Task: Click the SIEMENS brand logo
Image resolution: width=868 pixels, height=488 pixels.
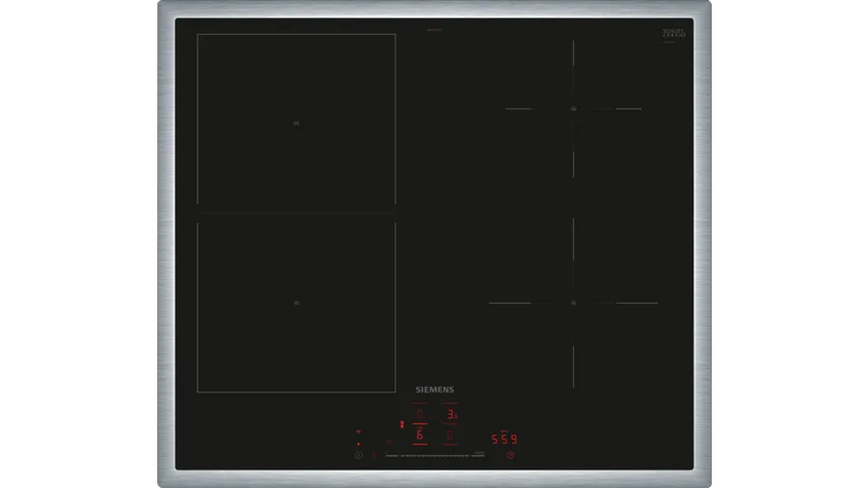Action: [x=434, y=390]
